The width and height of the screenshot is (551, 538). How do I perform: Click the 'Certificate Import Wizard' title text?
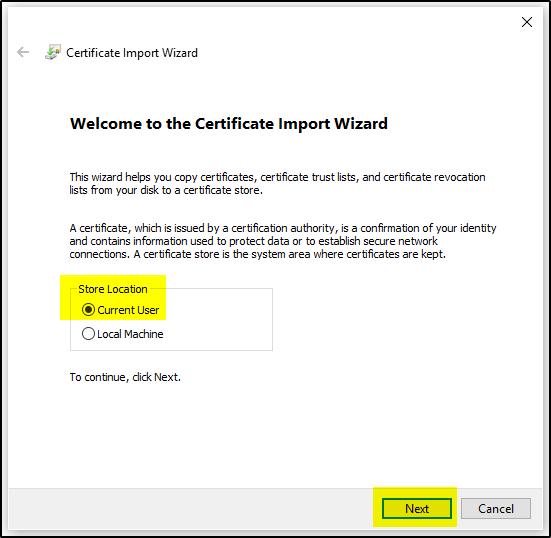click(x=132, y=53)
